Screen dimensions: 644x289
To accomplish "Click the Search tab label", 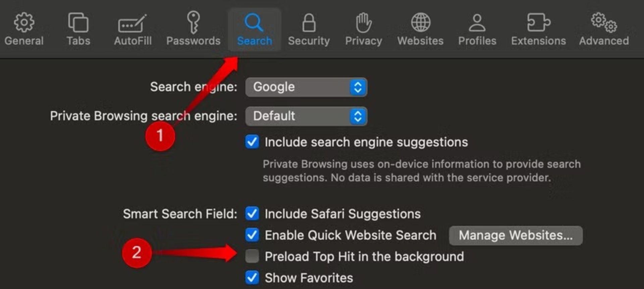I will coord(255,41).
